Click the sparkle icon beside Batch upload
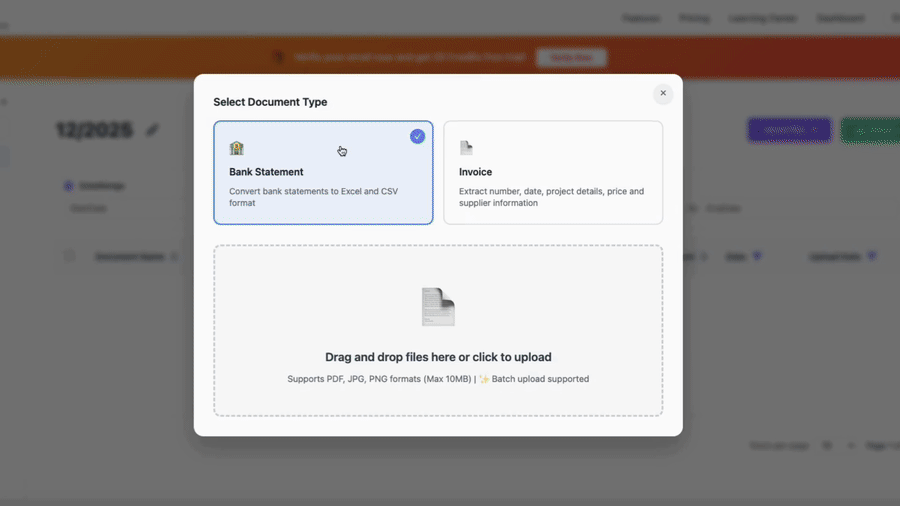 click(484, 380)
